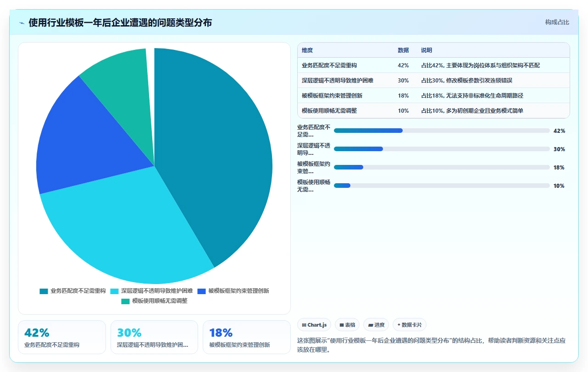
Task: Click description 主要体现为岗位体系与组织架构不匹配
Action: click(x=493, y=66)
